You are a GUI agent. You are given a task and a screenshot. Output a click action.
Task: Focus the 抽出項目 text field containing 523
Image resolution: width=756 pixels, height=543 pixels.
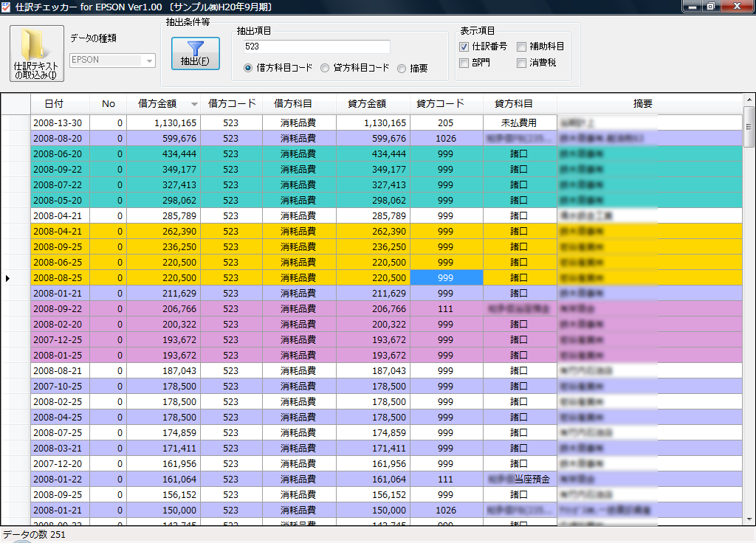(316, 46)
